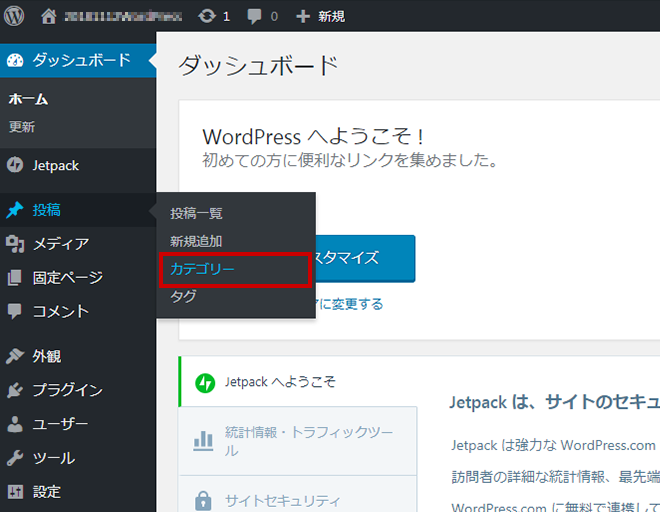Go to the プラグイン plugins menu
Image resolution: width=660 pixels, height=512 pixels.
[x=67, y=390]
